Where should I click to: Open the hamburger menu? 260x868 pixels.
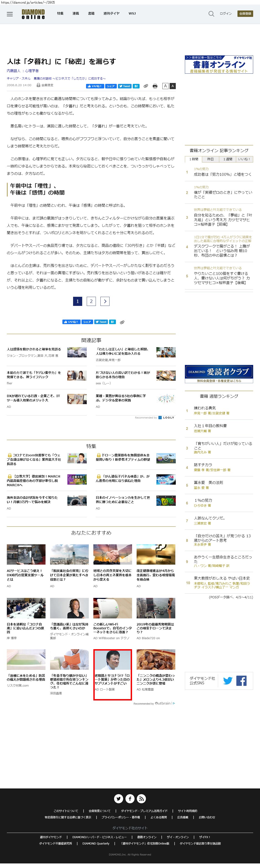pos(10,14)
